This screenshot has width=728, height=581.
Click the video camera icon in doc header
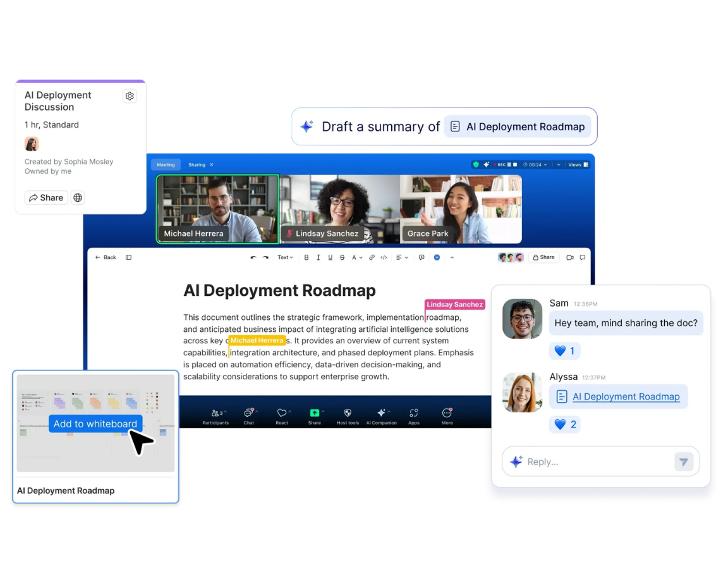[570, 257]
